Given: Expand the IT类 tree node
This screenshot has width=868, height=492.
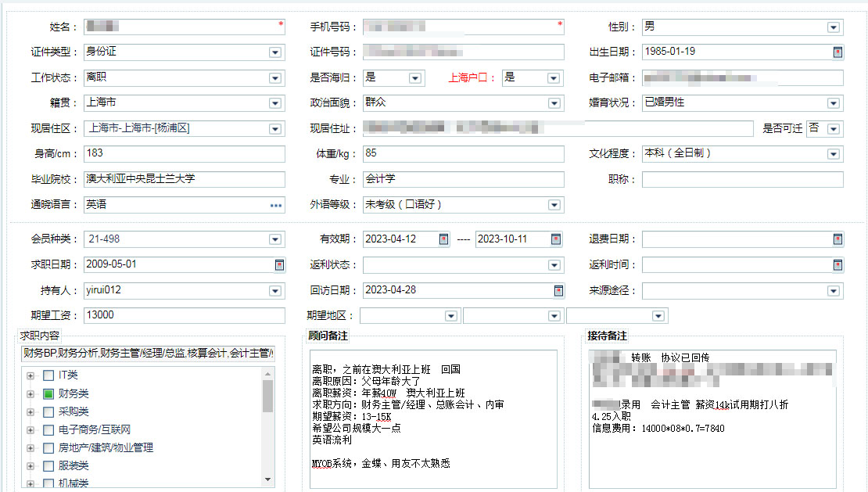Looking at the screenshot, I should coord(30,375).
